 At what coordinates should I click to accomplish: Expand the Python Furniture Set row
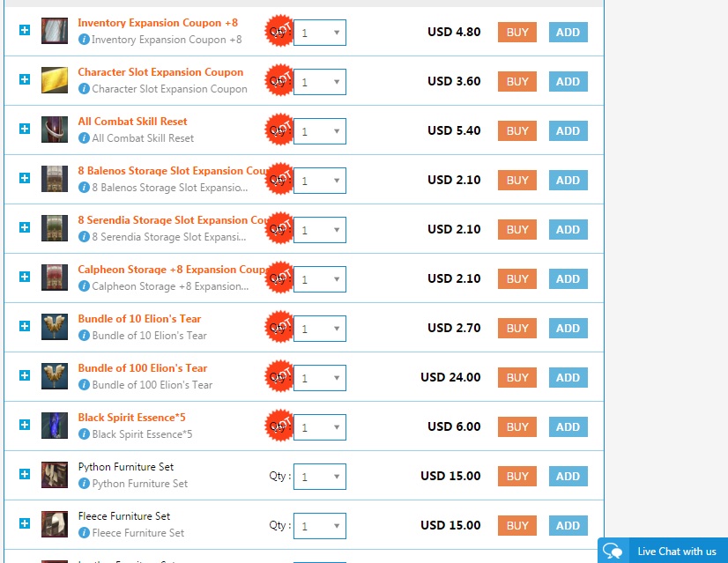click(x=25, y=474)
